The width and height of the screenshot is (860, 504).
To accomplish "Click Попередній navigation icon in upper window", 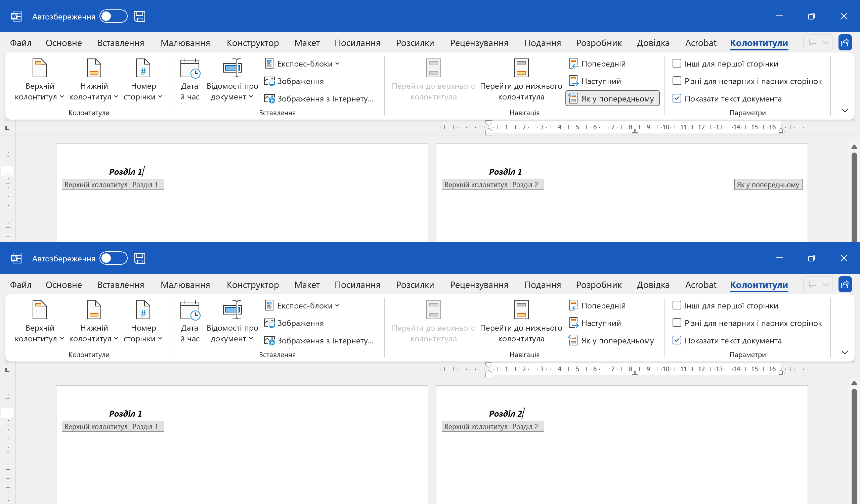I will tap(573, 64).
